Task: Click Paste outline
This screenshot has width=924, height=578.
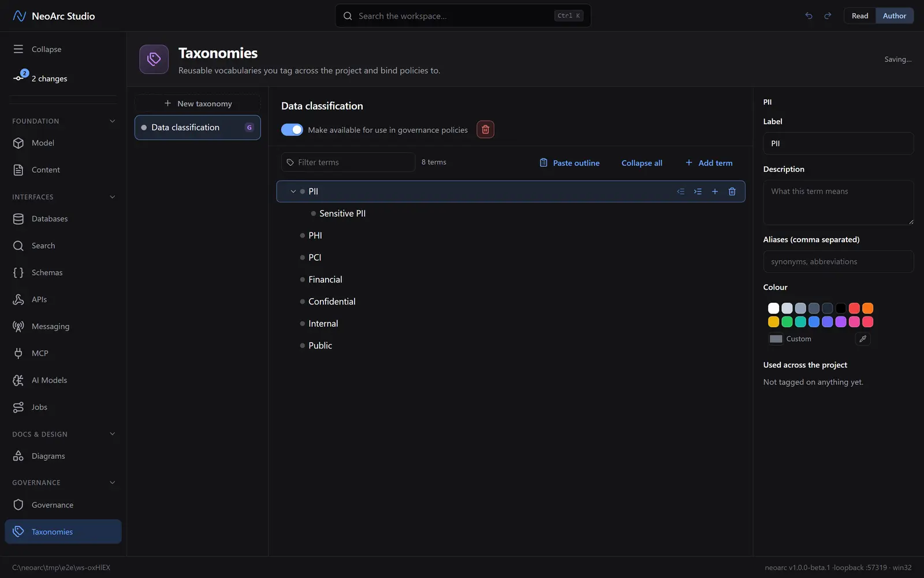Action: point(569,163)
